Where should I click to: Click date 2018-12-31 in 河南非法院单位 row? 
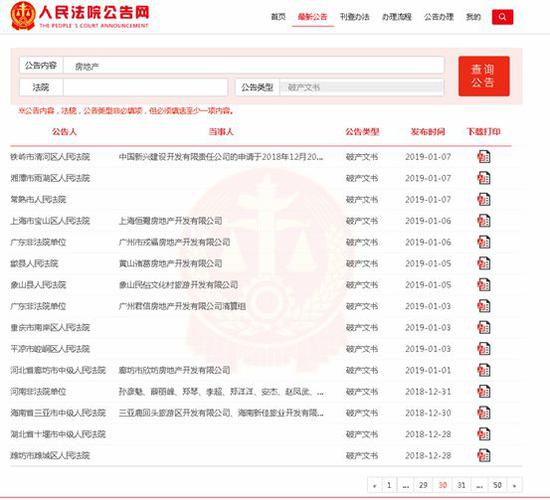tap(428, 392)
